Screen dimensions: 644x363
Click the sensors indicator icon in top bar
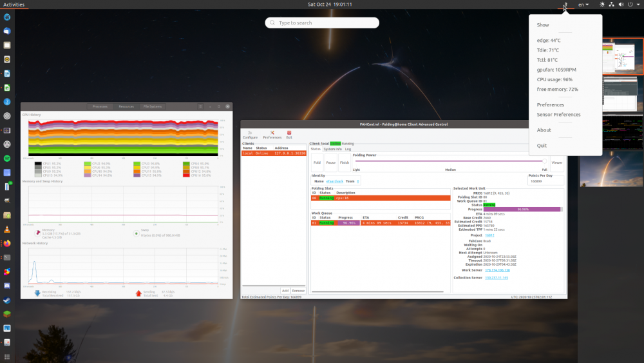coord(565,5)
